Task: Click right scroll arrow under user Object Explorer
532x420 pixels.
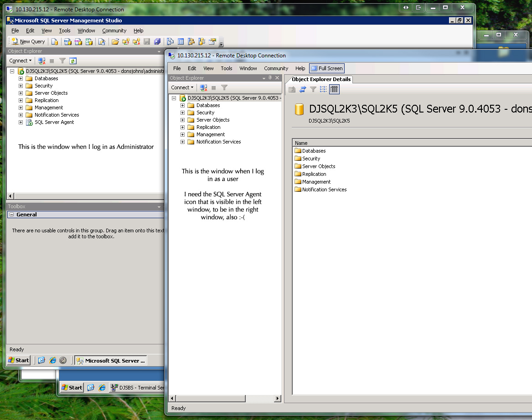Action: pos(278,398)
